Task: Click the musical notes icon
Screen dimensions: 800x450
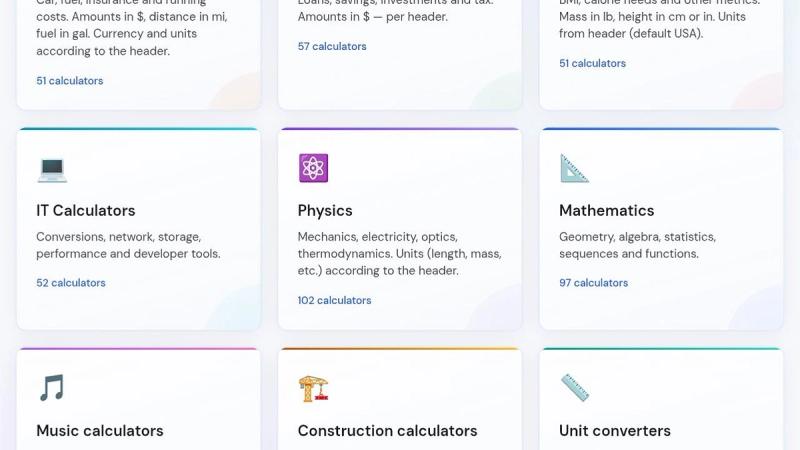Action: tap(52, 388)
